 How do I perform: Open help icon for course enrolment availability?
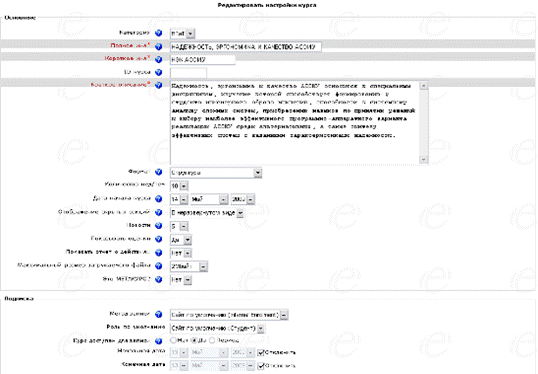(x=159, y=341)
